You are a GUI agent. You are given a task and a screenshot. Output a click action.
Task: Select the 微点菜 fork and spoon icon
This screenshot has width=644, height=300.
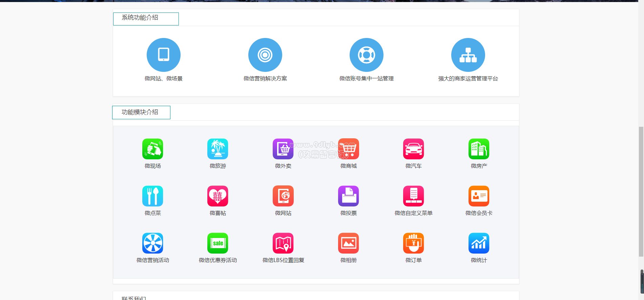pos(152,196)
